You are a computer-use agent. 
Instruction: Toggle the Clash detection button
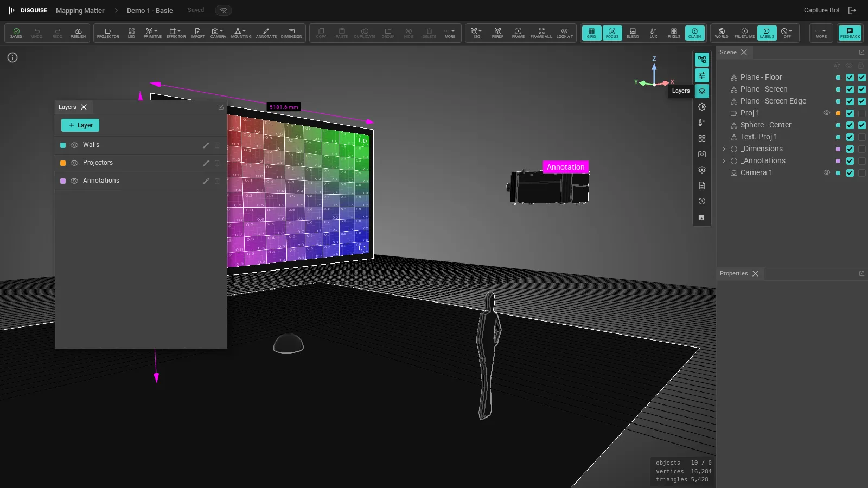point(694,33)
